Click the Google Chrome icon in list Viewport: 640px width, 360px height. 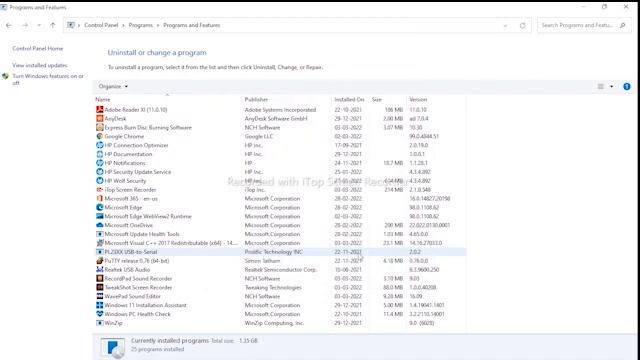pos(100,136)
